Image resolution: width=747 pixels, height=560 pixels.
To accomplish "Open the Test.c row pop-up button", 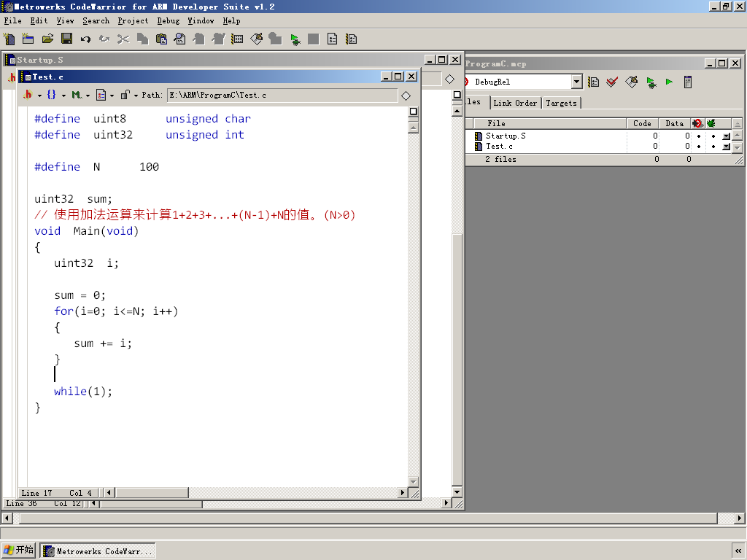I will [x=726, y=147].
